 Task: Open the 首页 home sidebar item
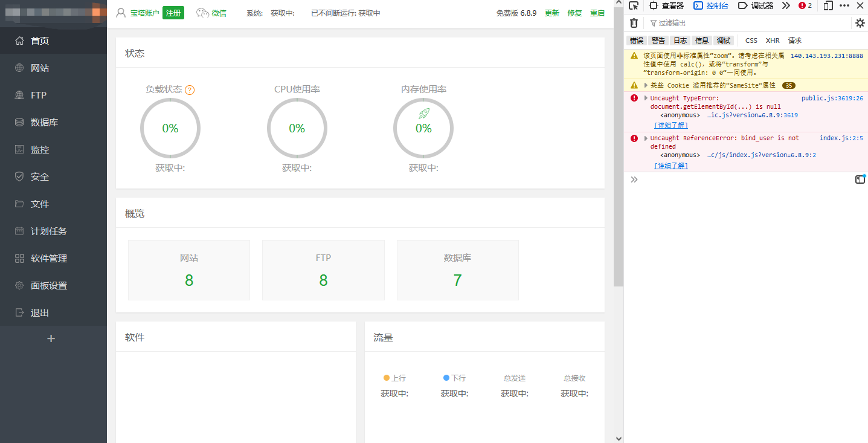point(53,41)
